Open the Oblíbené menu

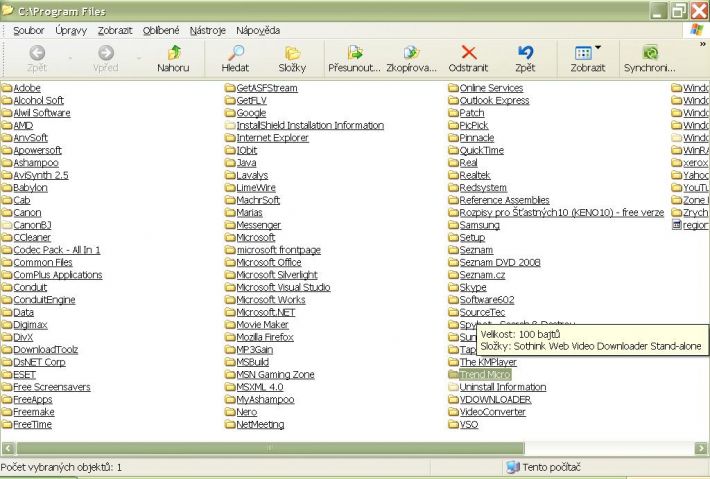[x=161, y=30]
